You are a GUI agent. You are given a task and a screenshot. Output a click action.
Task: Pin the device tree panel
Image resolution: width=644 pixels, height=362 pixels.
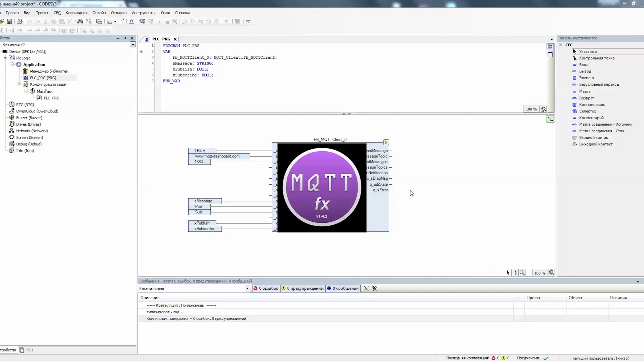pyautogui.click(x=125, y=38)
